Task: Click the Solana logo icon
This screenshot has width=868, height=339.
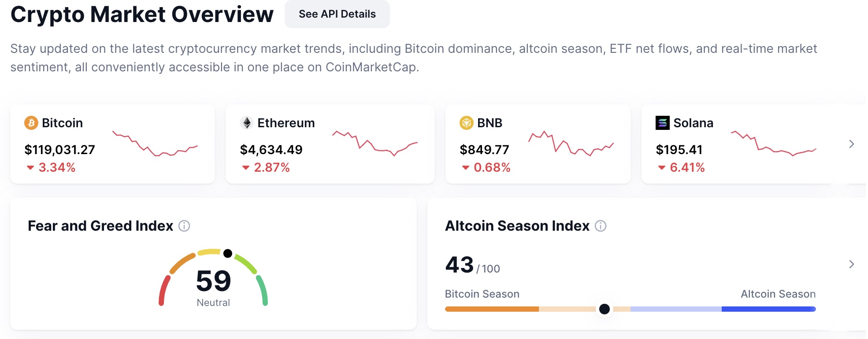Action: [662, 123]
